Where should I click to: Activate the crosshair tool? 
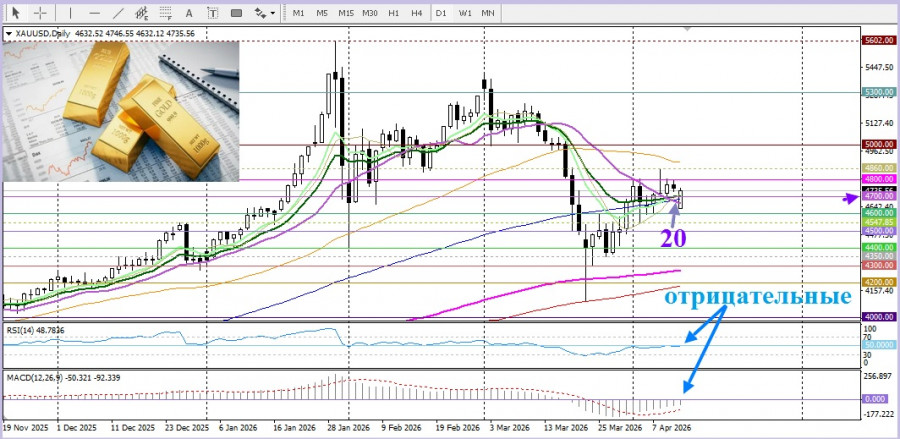(x=40, y=12)
